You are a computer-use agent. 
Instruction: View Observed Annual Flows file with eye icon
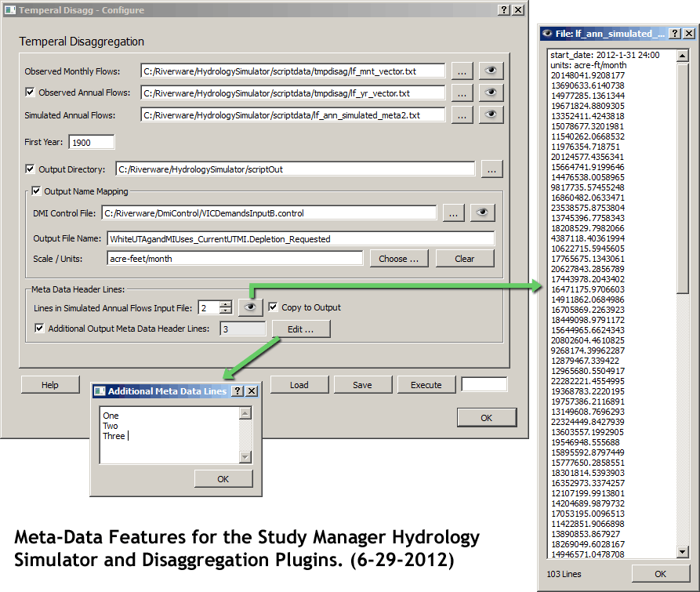(491, 93)
